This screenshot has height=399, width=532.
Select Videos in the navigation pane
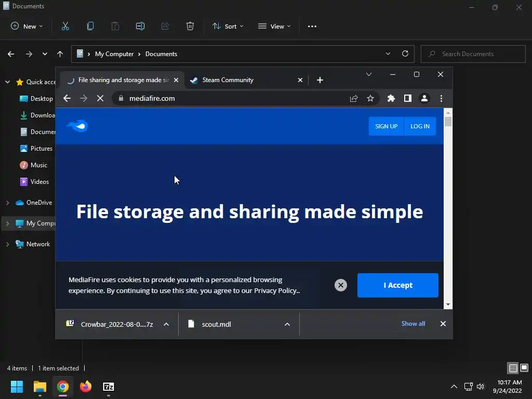[34, 182]
